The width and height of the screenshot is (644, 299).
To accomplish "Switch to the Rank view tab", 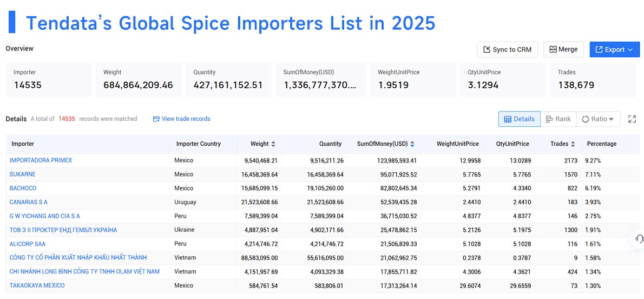I will point(558,119).
